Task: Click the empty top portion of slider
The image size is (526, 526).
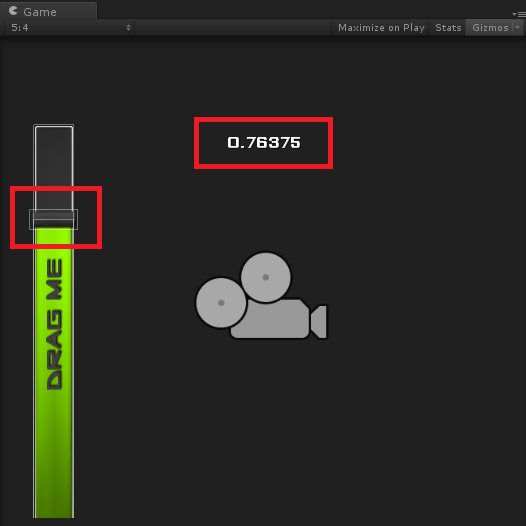Action: click(x=54, y=168)
